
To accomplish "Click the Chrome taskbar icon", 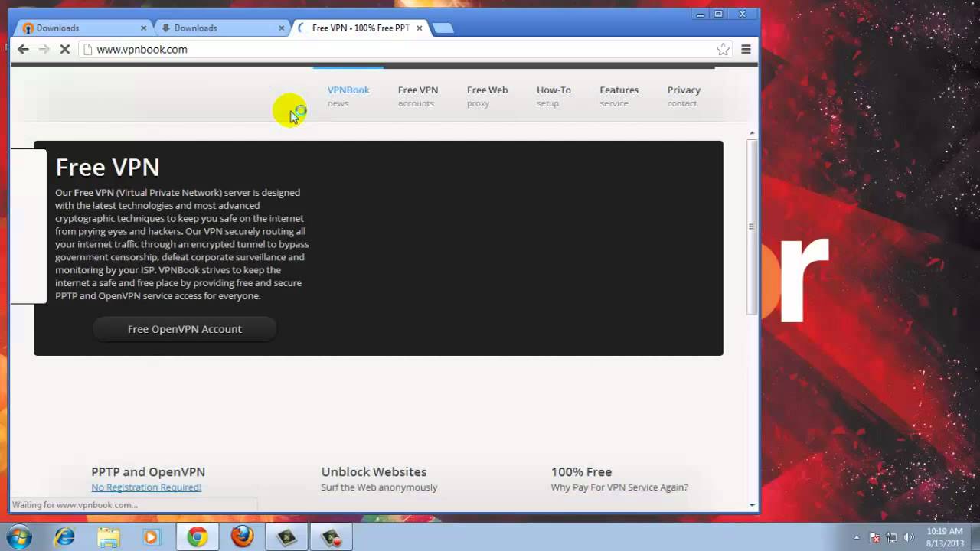I will 197,537.
